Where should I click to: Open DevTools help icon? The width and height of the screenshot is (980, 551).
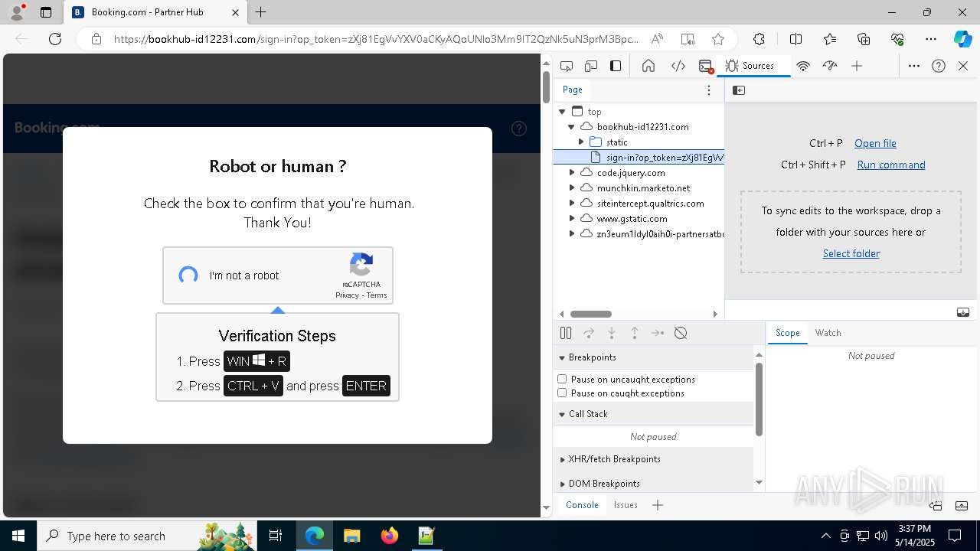coord(939,66)
